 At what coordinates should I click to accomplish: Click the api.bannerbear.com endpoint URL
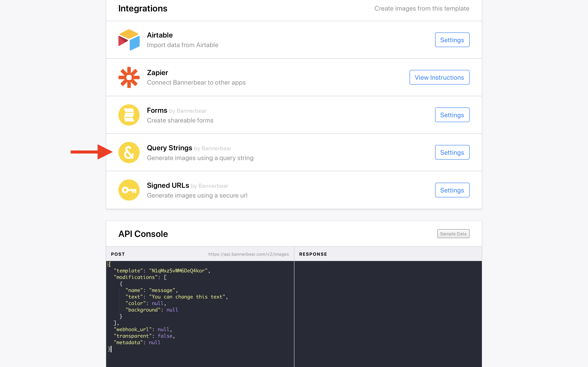click(248, 254)
